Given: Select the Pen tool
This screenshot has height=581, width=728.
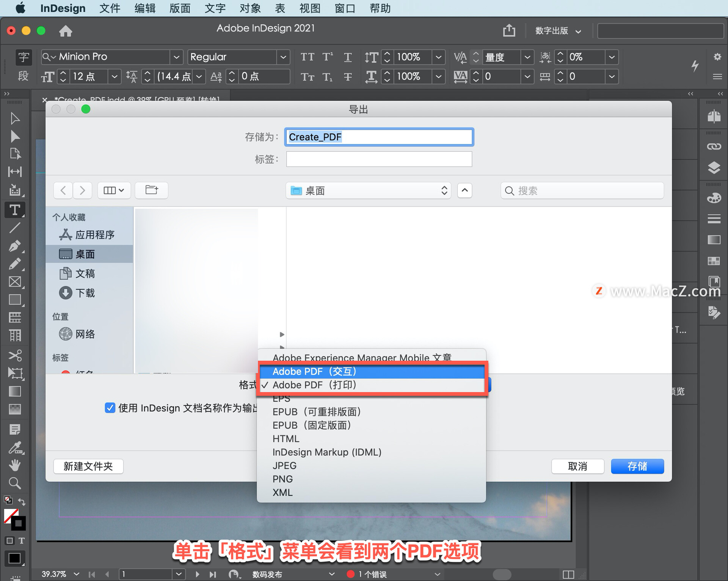Looking at the screenshot, I should point(15,246).
